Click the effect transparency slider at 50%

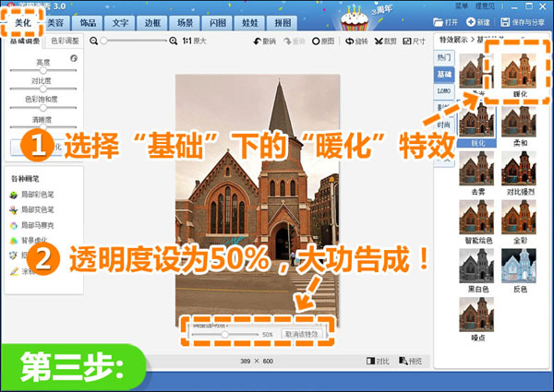224,334
